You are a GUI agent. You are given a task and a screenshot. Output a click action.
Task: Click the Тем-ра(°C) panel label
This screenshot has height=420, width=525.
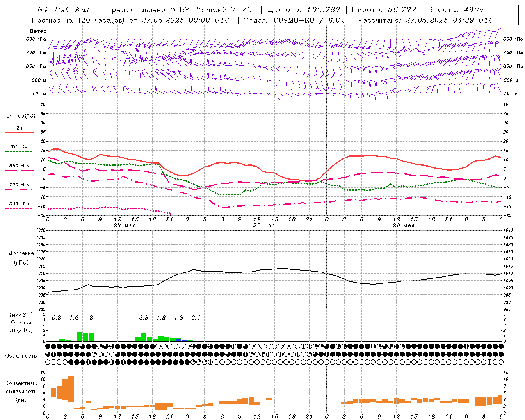point(19,116)
